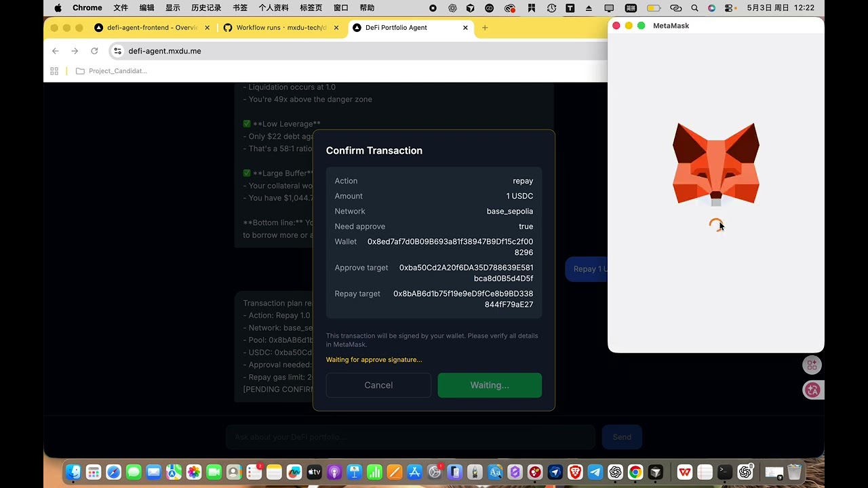Focus the Ask about your DeFi portfolio input

coord(410,437)
